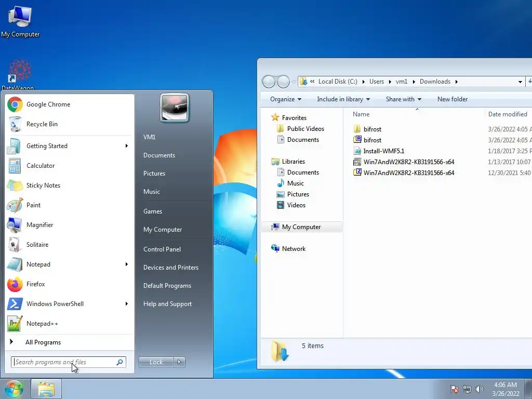The height and width of the screenshot is (399, 532).
Task: Open Sticky Notes icon
Action: (x=15, y=185)
